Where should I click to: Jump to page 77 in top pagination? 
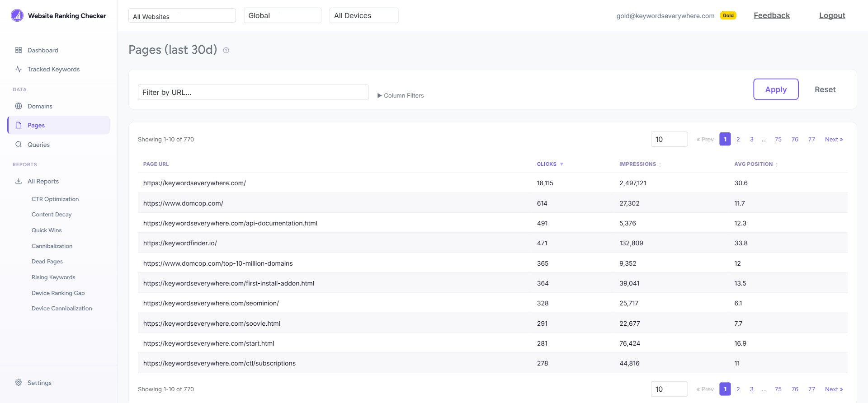click(812, 139)
